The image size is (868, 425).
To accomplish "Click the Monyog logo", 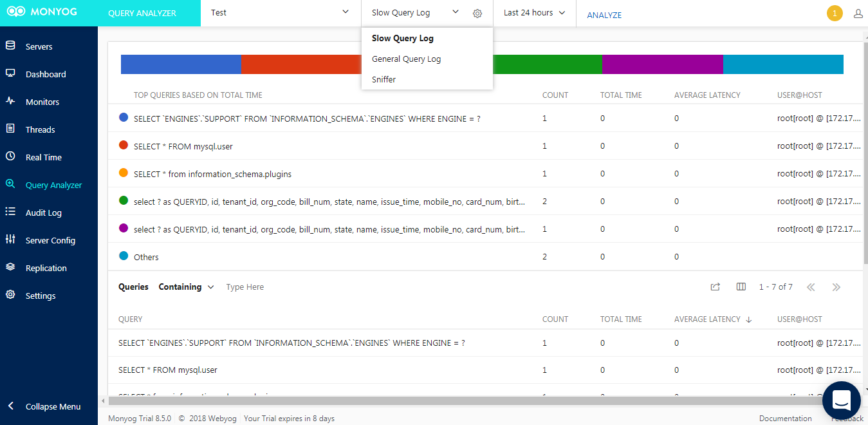I will coord(43,13).
